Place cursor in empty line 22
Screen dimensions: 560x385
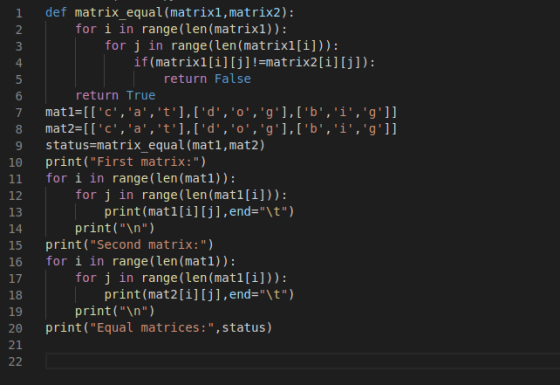(x=302, y=361)
